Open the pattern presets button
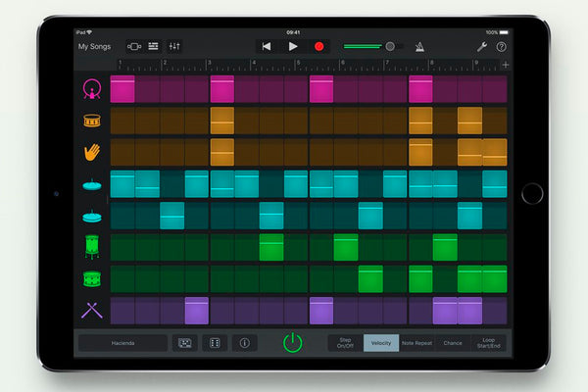Image resolution: width=588 pixels, height=392 pixels. pyautogui.click(x=183, y=343)
